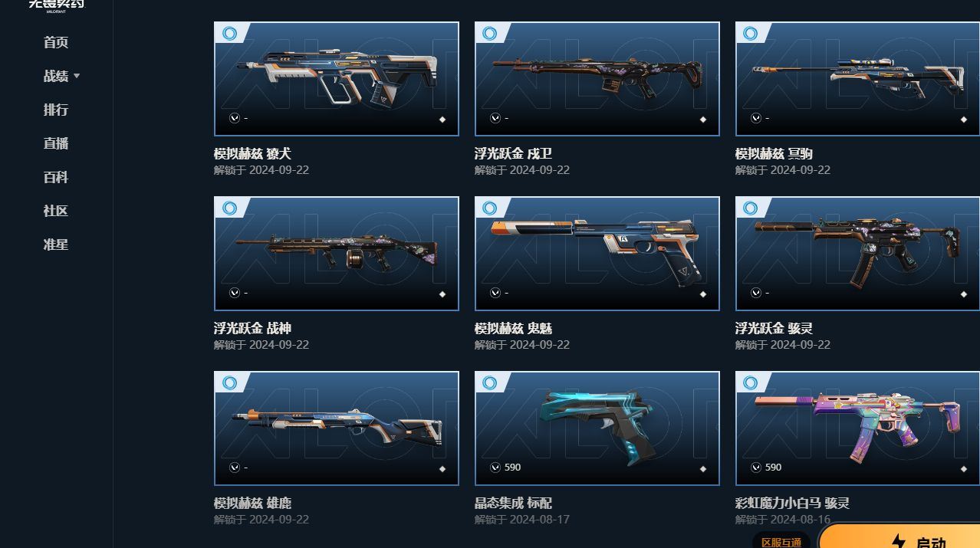Click the 区服互通 badge
The image size is (980, 548).
pos(781,541)
